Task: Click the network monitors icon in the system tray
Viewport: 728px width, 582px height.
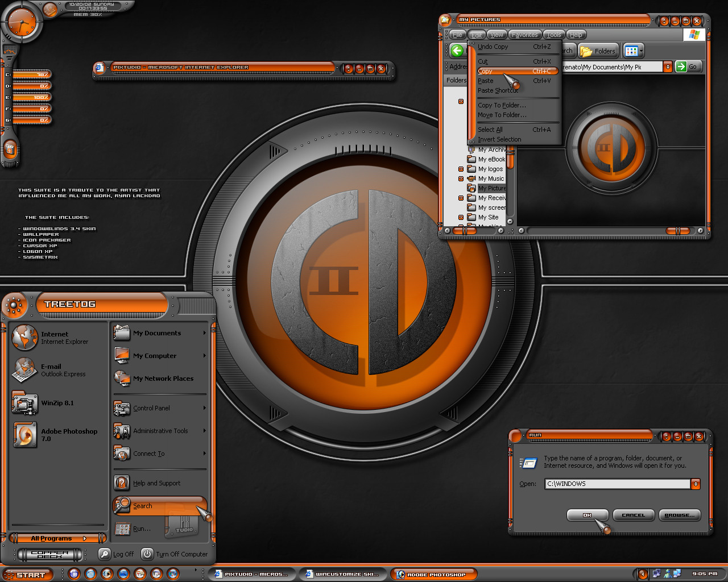Action: (657, 573)
